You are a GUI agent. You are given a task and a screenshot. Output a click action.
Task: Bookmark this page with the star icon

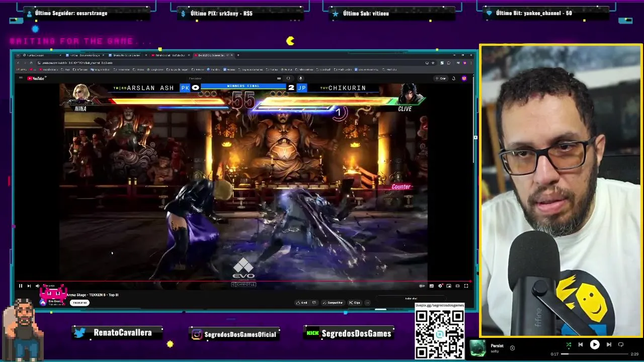pos(433,63)
